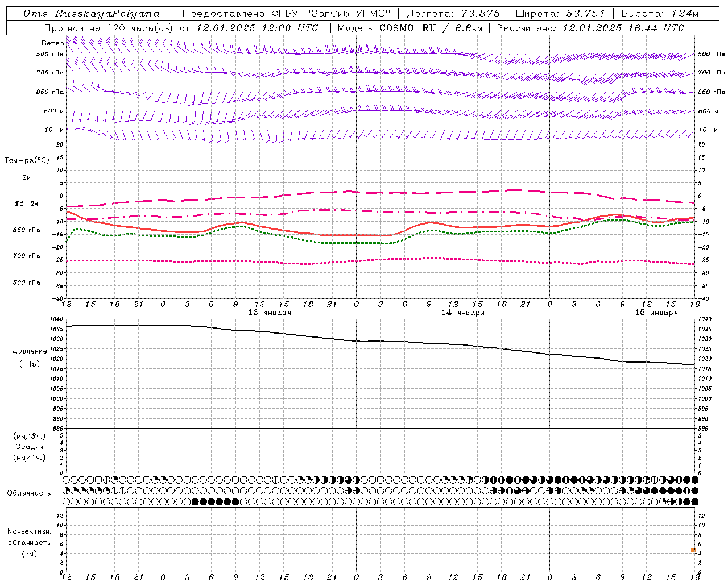
Task: Click the 10 м wind level label on the left axis
Action: coord(55,130)
